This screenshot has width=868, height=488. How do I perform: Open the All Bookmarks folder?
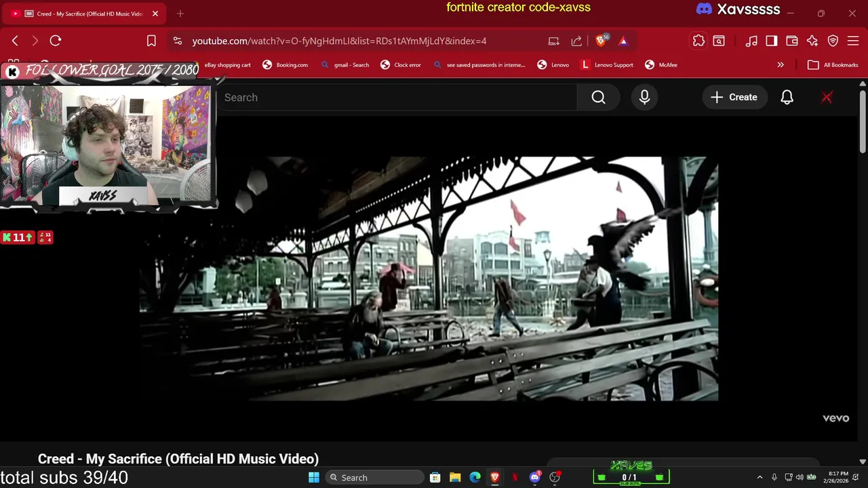[833, 65]
